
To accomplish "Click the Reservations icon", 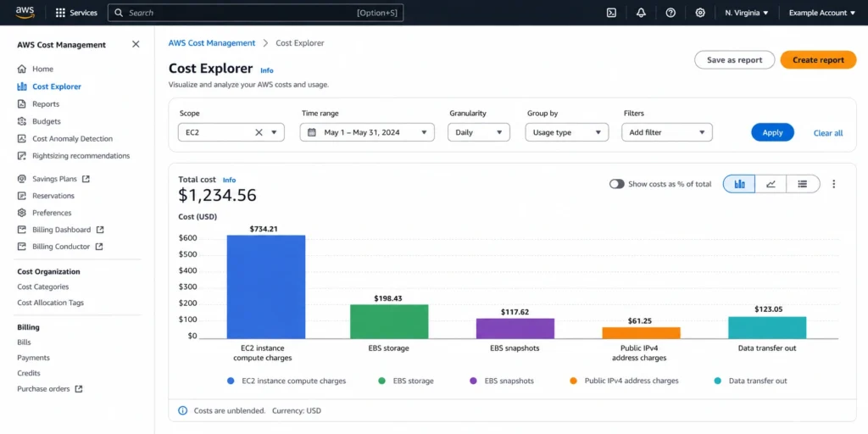I will point(22,196).
